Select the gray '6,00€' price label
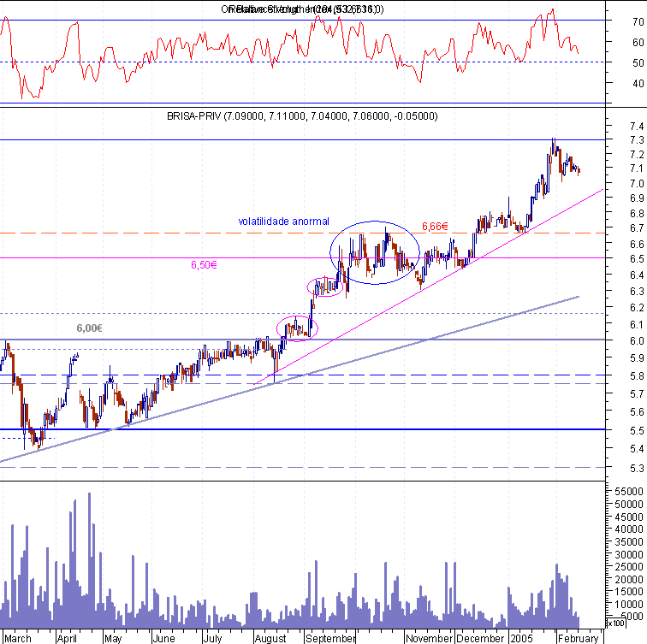The image size is (647, 644). pos(89,328)
